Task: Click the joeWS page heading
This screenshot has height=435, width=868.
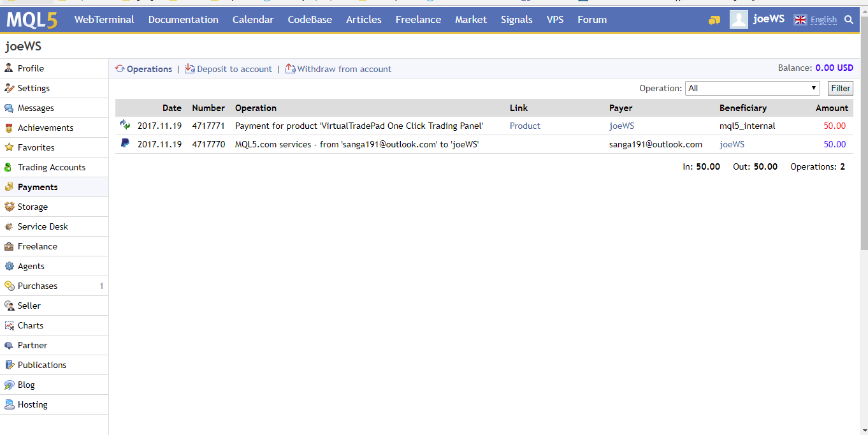Action: click(23, 47)
